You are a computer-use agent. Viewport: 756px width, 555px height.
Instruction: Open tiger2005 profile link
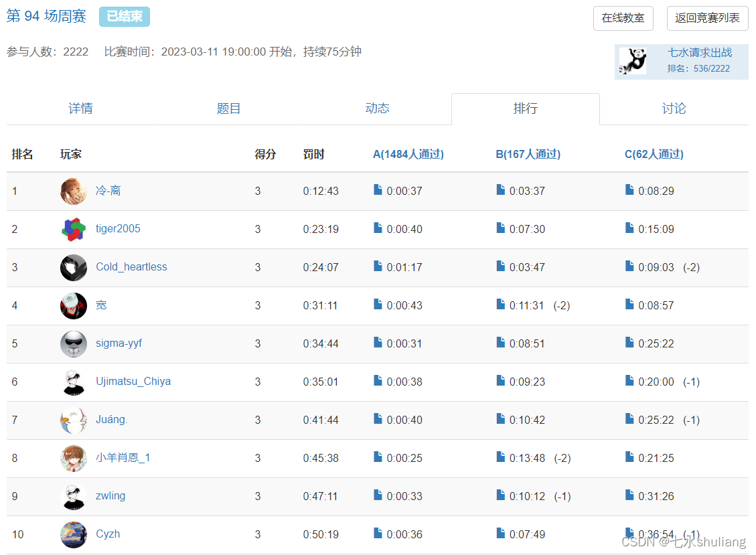pos(118,228)
